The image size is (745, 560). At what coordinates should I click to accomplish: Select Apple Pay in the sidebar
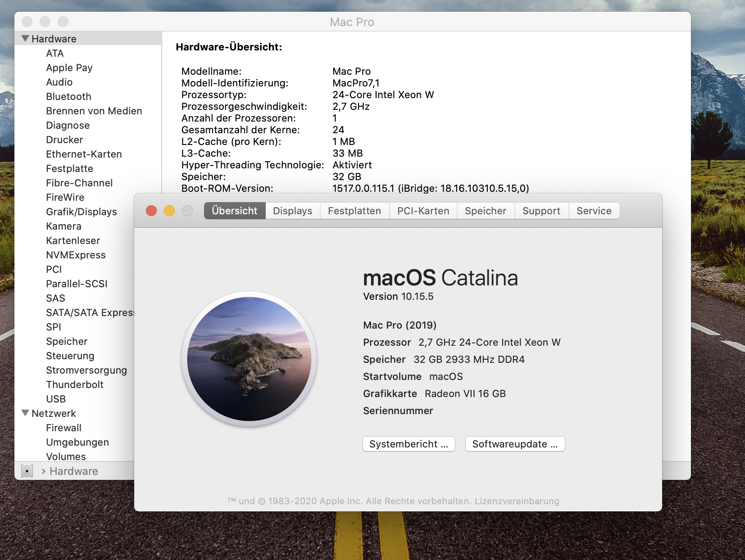point(69,68)
